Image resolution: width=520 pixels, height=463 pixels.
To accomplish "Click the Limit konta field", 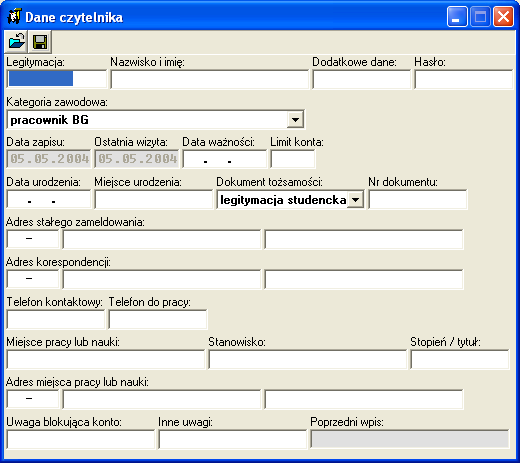I will click(x=293, y=159).
